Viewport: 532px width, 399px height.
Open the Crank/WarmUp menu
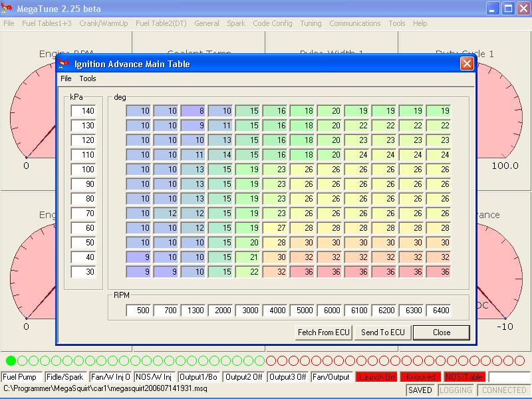point(104,23)
